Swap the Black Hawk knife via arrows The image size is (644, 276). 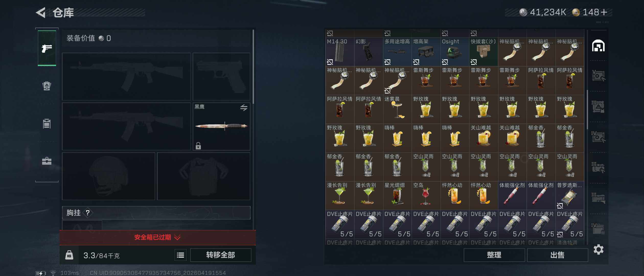point(244,108)
